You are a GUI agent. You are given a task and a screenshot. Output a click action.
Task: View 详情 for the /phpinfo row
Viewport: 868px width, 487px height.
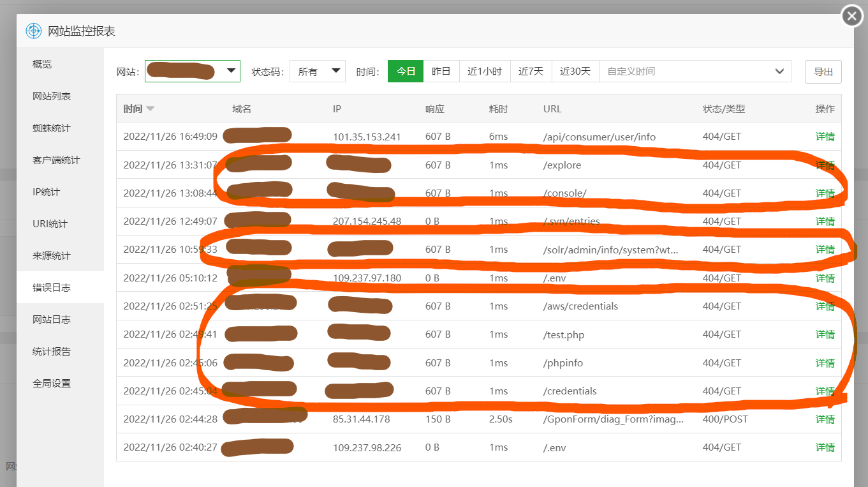[x=825, y=363]
